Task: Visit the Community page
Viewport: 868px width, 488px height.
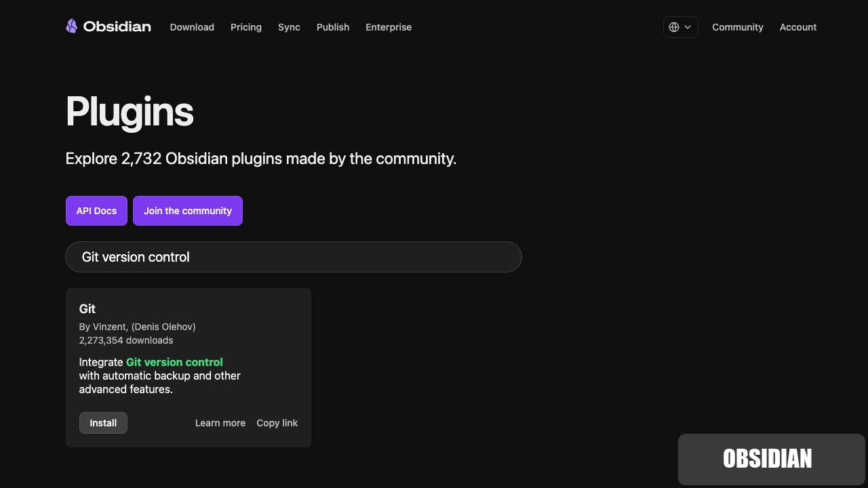Action: pos(738,27)
